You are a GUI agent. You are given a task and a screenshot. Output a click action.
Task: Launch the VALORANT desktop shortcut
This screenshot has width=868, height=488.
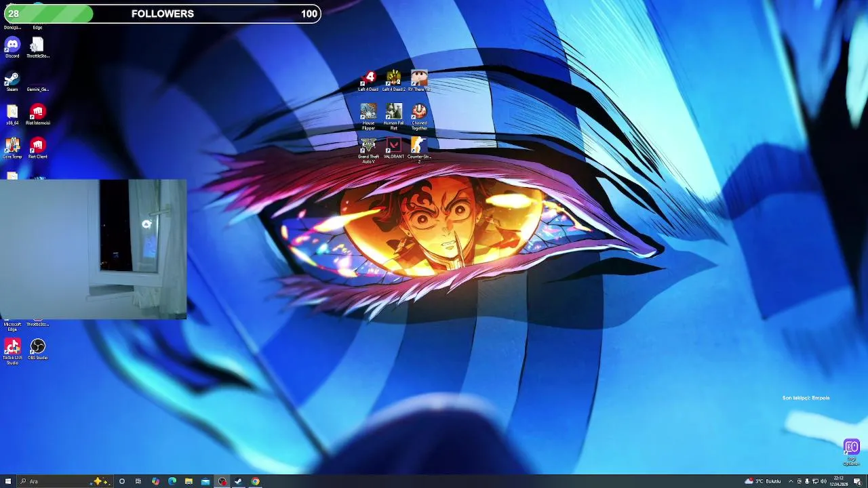(394, 148)
